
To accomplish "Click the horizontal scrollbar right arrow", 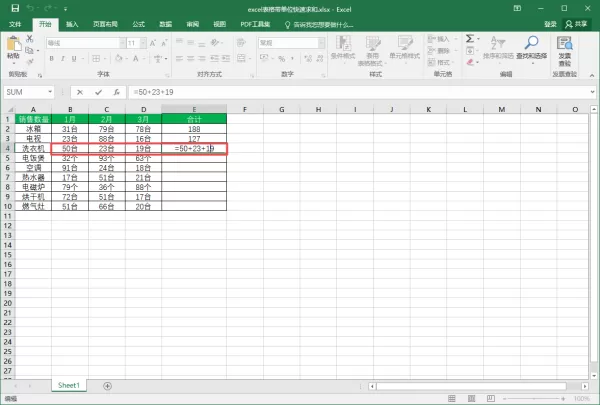I will pos(585,386).
